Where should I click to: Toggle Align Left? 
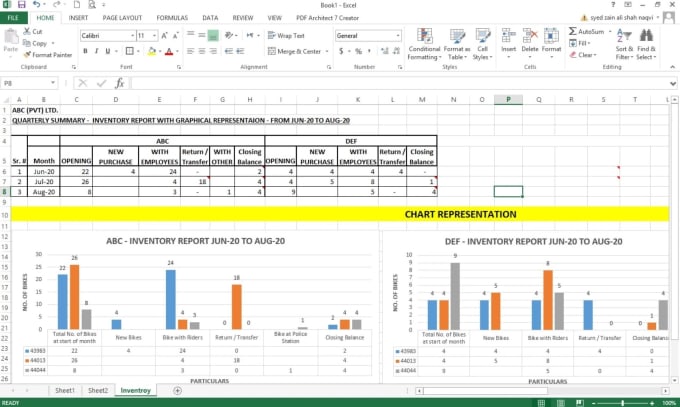coord(191,51)
